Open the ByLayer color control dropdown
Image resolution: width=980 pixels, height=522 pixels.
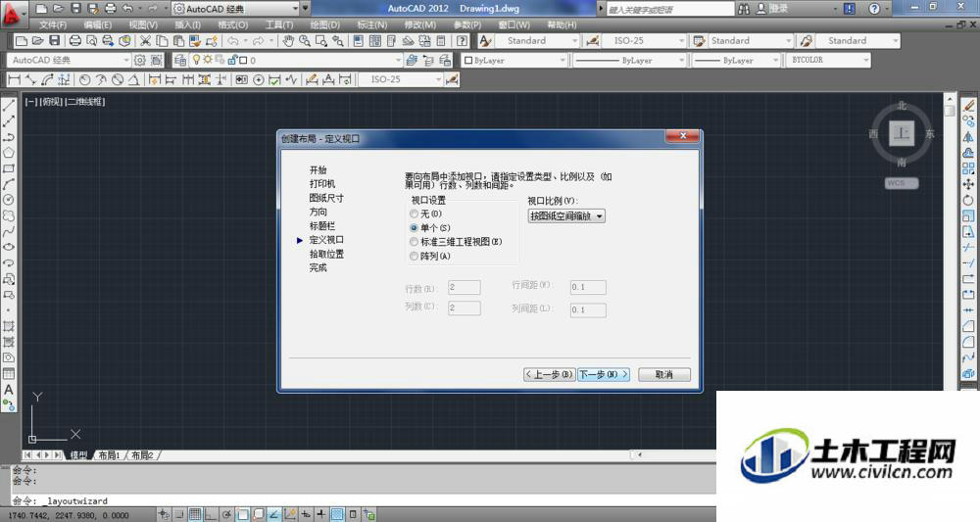(x=514, y=61)
